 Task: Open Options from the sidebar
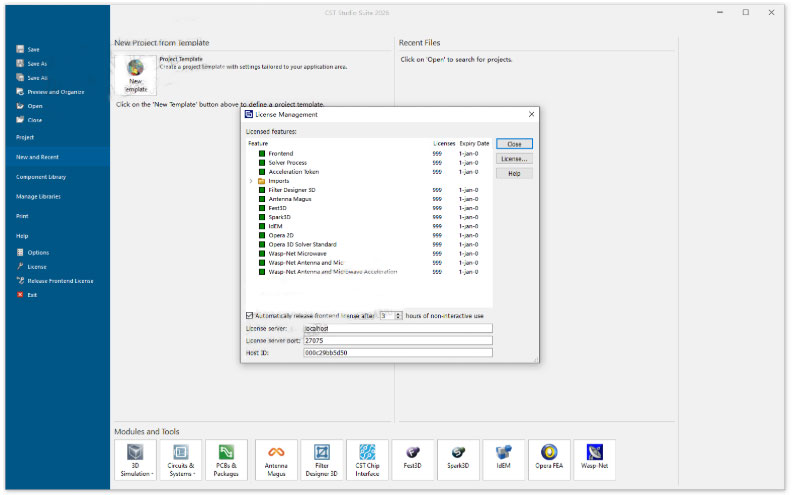(x=33, y=252)
